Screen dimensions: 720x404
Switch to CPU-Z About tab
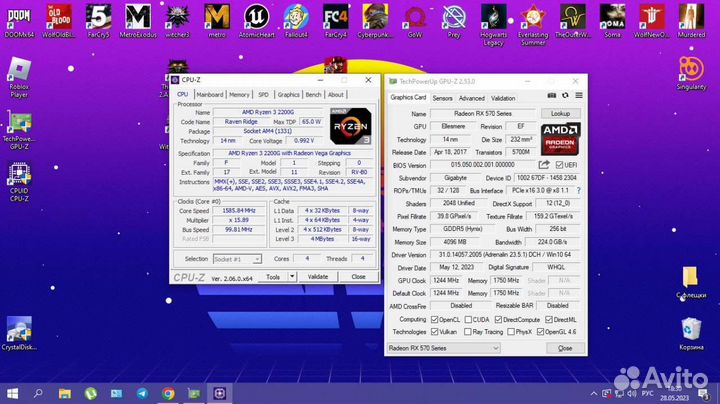[336, 95]
